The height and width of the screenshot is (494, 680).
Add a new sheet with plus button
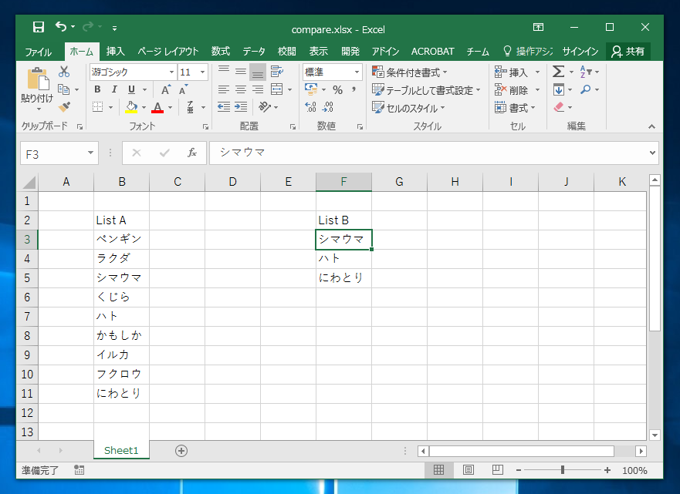(181, 451)
